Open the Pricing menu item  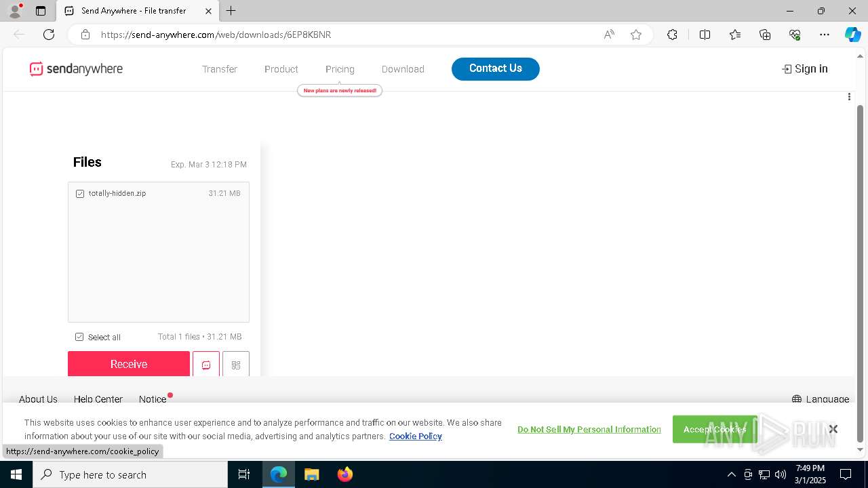pos(340,69)
